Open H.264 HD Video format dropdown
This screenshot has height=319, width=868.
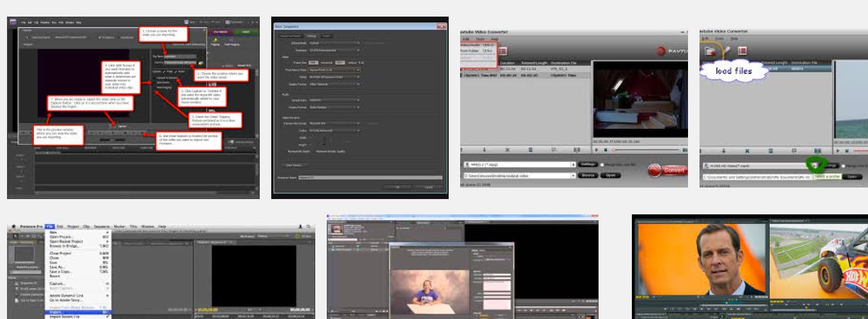coord(814,165)
